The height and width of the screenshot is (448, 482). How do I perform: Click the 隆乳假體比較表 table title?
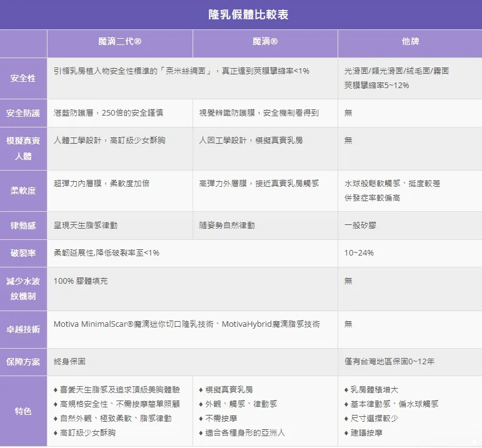click(x=248, y=15)
